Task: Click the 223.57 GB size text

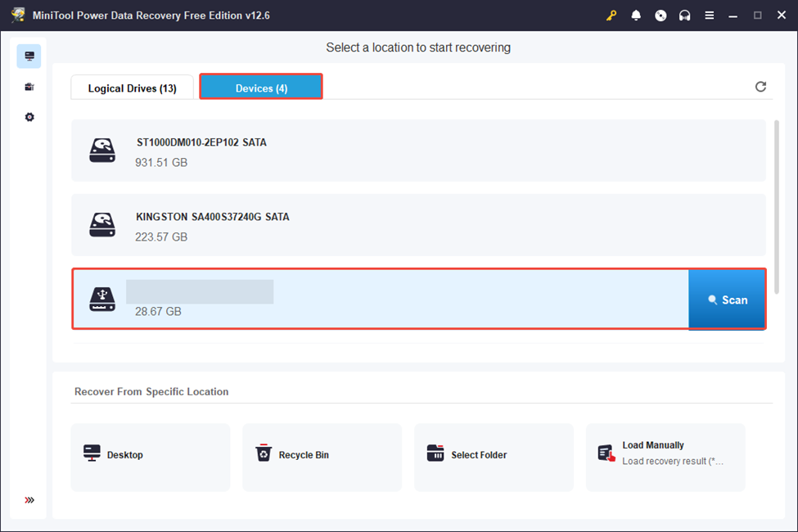Action: [161, 237]
